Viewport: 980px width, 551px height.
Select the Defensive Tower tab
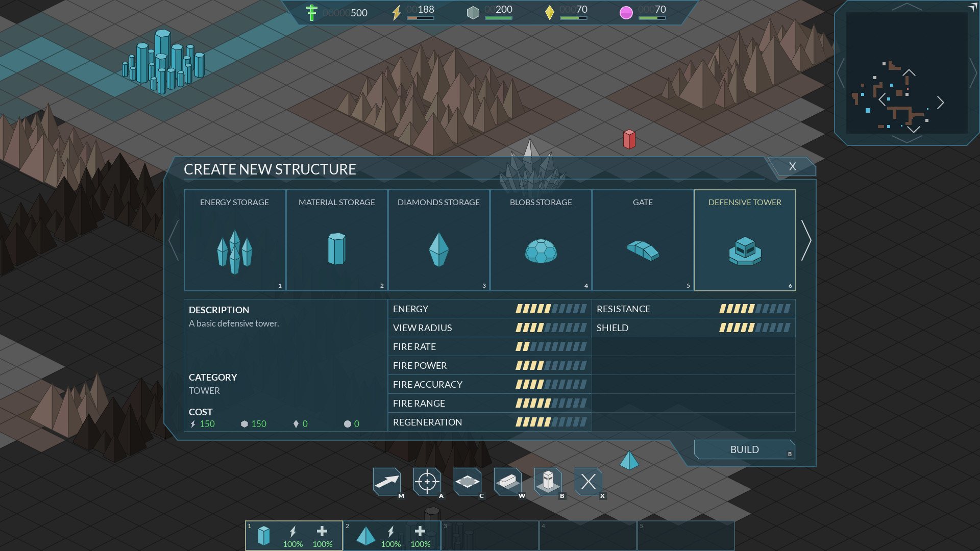[x=745, y=240]
